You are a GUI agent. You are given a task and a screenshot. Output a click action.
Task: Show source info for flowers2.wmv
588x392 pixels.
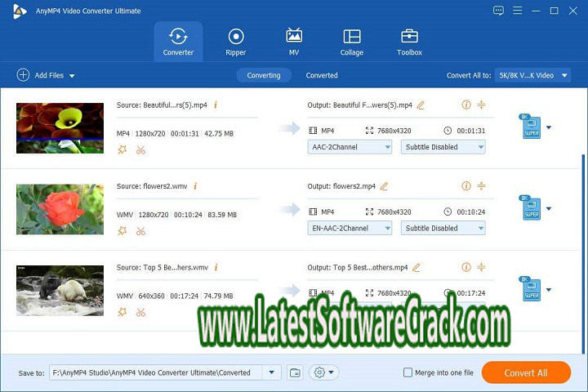click(195, 186)
